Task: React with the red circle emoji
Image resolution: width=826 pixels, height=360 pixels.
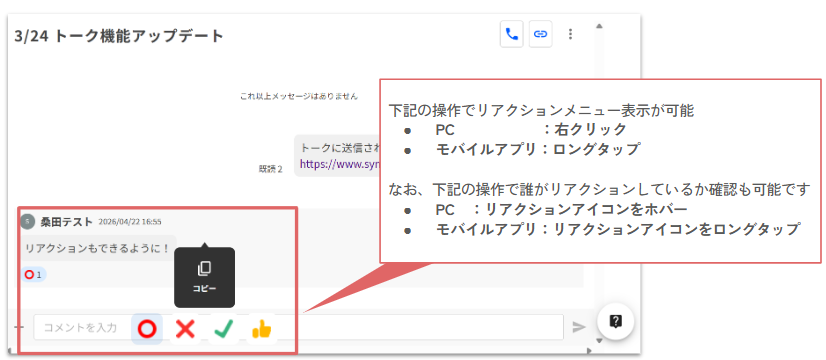Action: click(x=147, y=329)
